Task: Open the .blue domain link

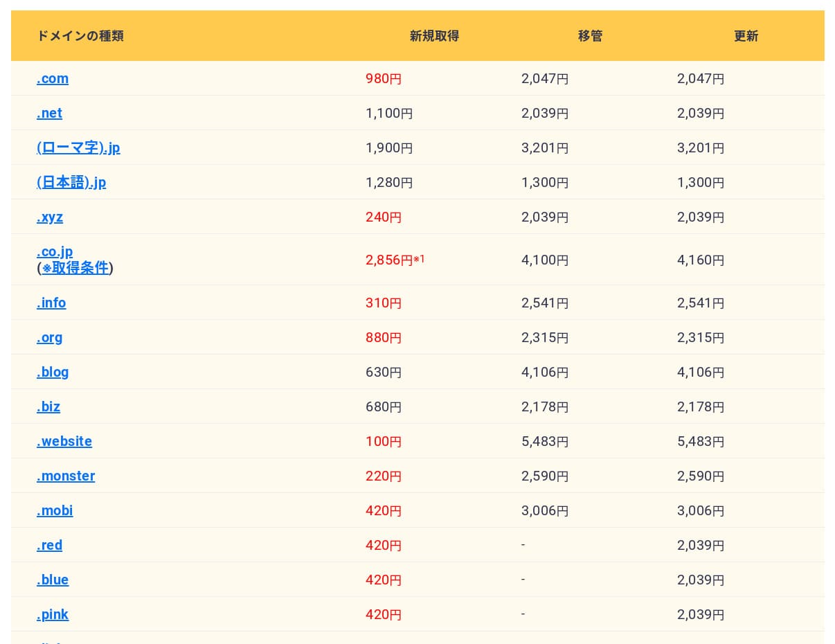Action: click(53, 580)
